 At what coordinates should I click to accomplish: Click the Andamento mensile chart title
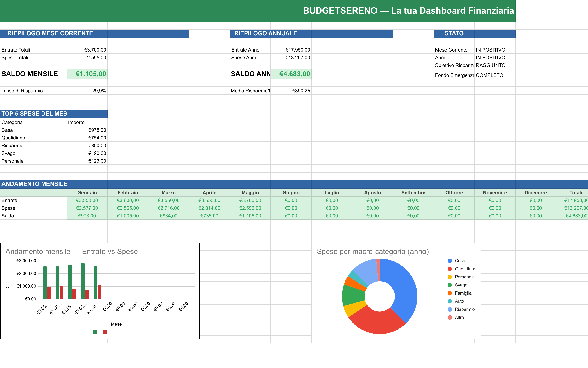[x=72, y=252]
